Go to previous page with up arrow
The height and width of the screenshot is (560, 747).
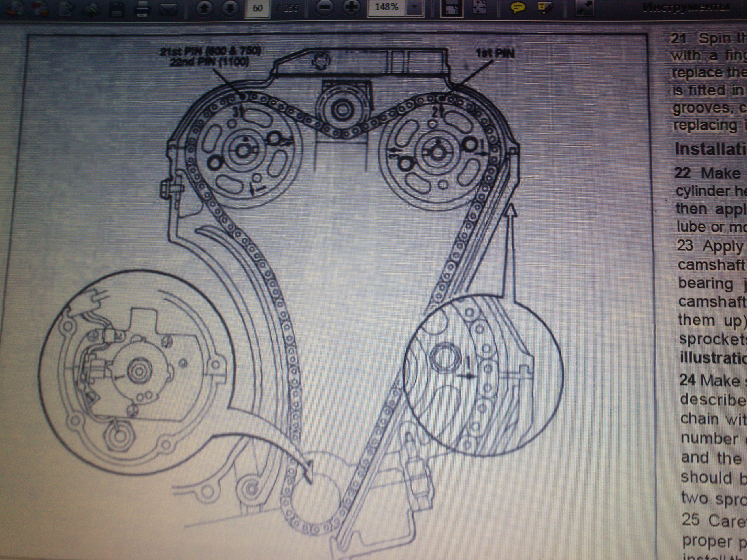pos(204,9)
